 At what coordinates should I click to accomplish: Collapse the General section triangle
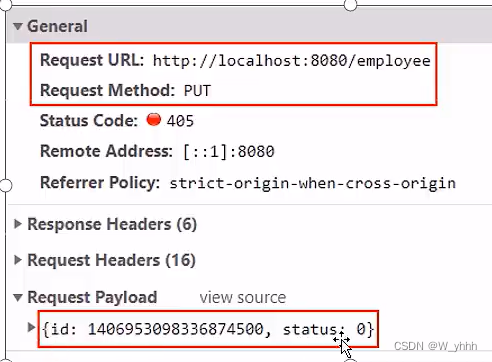click(x=18, y=26)
